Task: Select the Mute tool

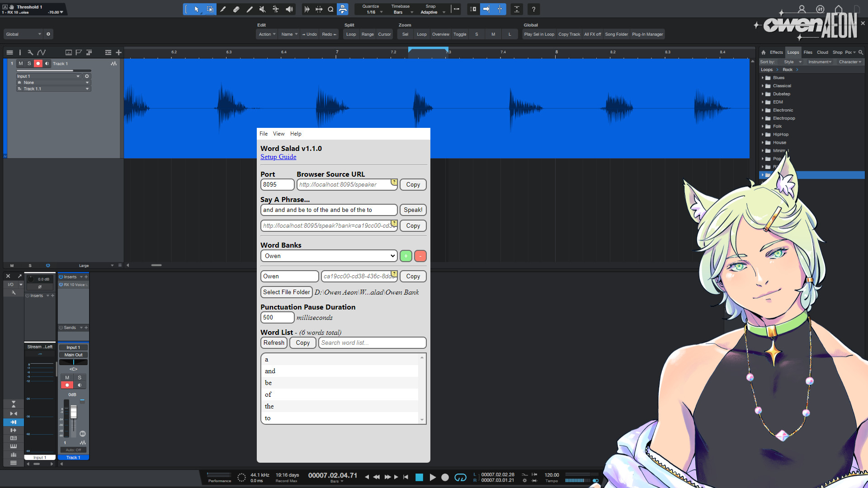Action: tap(262, 9)
